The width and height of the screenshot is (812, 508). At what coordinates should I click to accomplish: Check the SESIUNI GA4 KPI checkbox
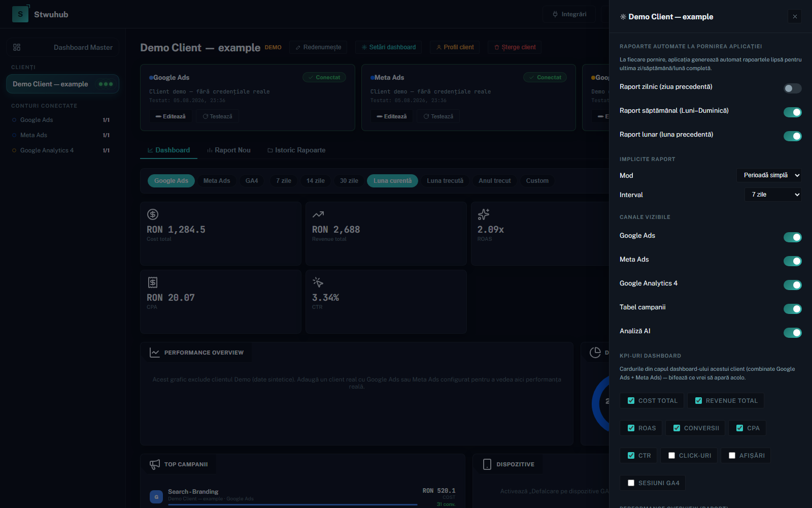point(631,483)
